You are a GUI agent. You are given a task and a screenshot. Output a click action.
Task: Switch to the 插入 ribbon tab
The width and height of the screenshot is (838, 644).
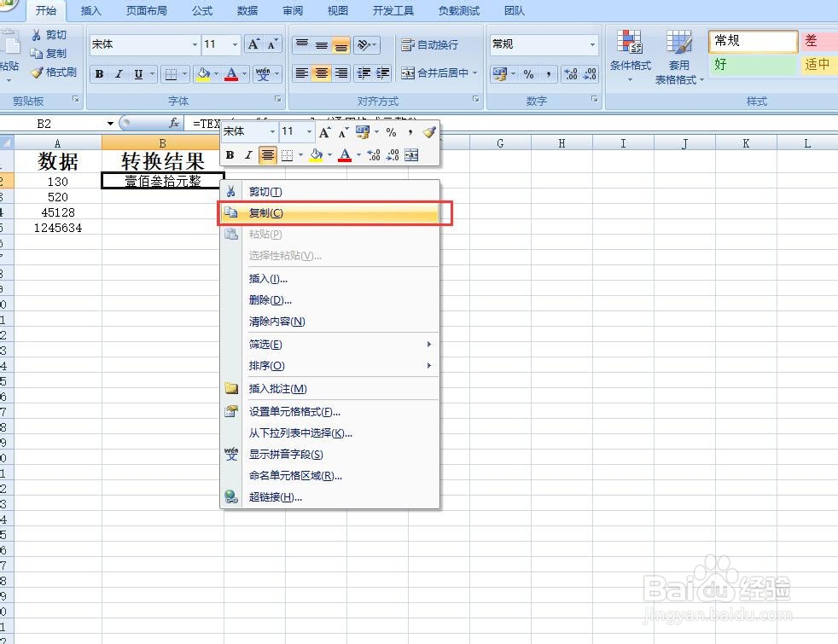tap(90, 11)
